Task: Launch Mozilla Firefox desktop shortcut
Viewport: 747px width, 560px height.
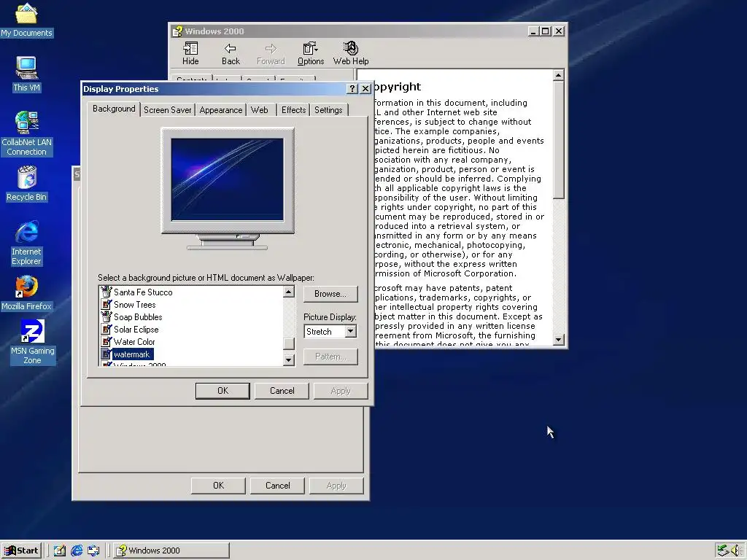Action: (26, 293)
